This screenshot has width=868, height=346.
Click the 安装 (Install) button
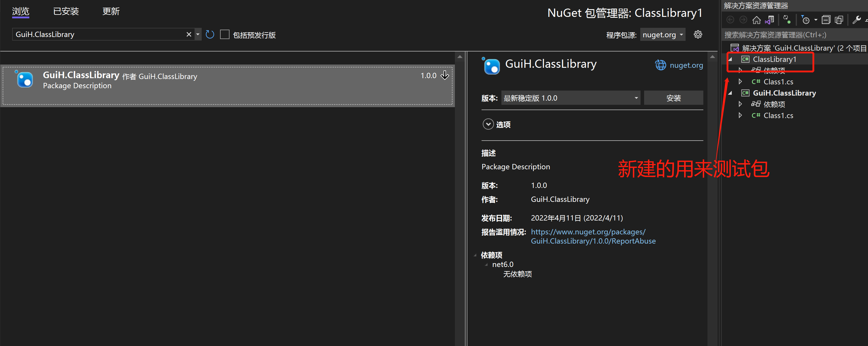(x=673, y=98)
